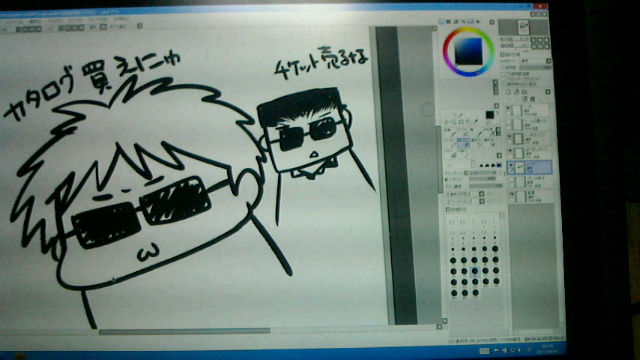Open the Action Center flag icon
This screenshot has width=640, height=360.
(497, 350)
